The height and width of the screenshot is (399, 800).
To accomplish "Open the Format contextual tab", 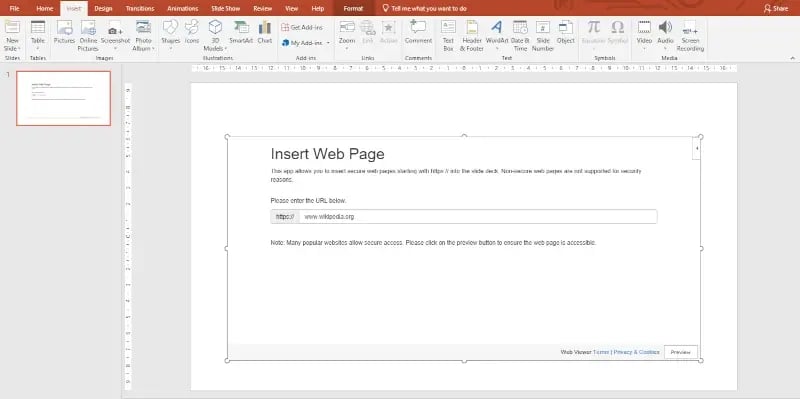I will [x=353, y=9].
